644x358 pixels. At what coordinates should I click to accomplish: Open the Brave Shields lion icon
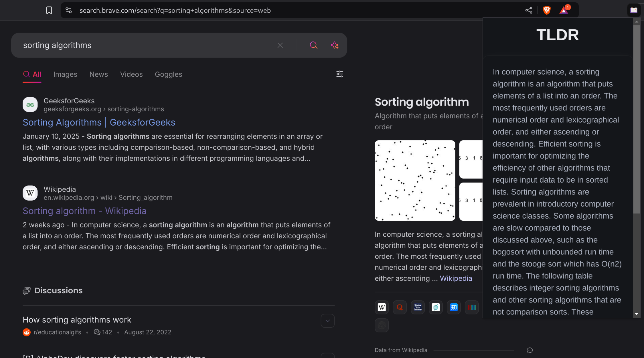547,11
